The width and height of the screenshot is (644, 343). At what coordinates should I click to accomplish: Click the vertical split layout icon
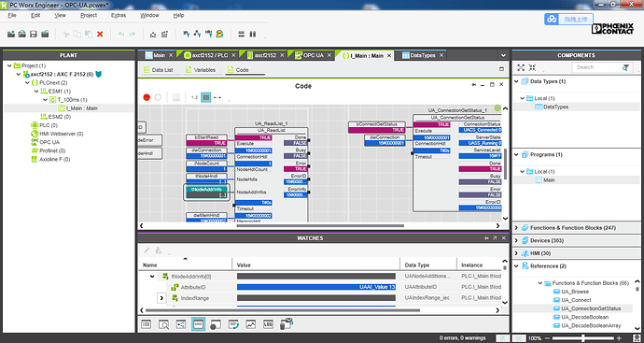[x=253, y=35]
